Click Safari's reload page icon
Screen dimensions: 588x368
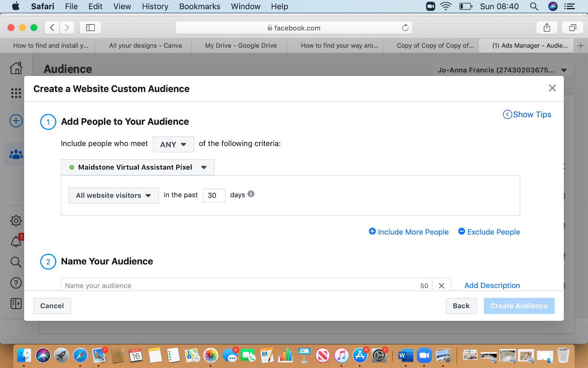click(405, 28)
